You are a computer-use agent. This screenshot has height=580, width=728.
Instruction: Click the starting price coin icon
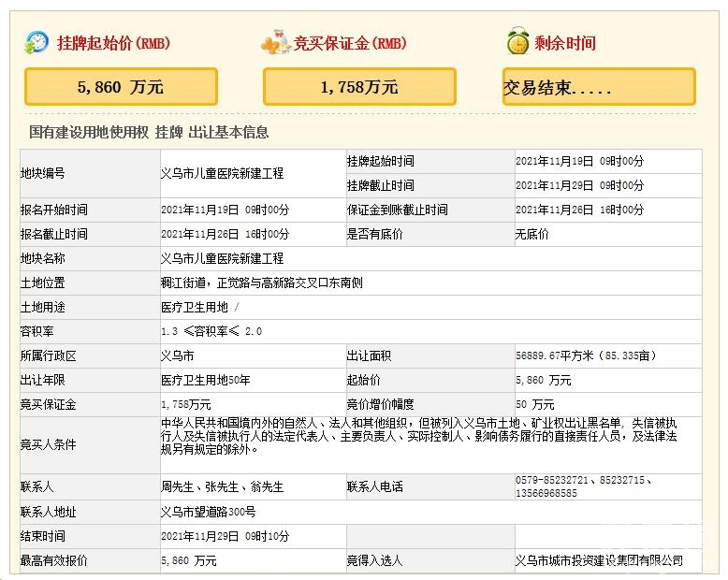click(36, 42)
